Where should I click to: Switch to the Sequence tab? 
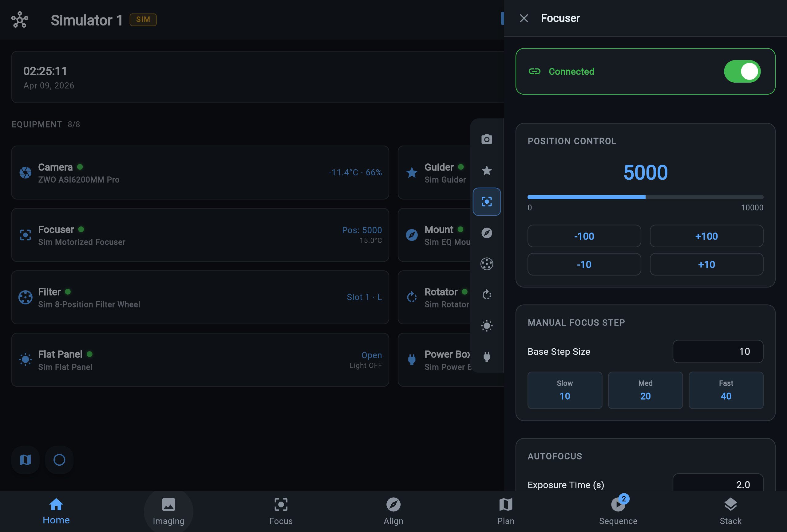(x=618, y=511)
